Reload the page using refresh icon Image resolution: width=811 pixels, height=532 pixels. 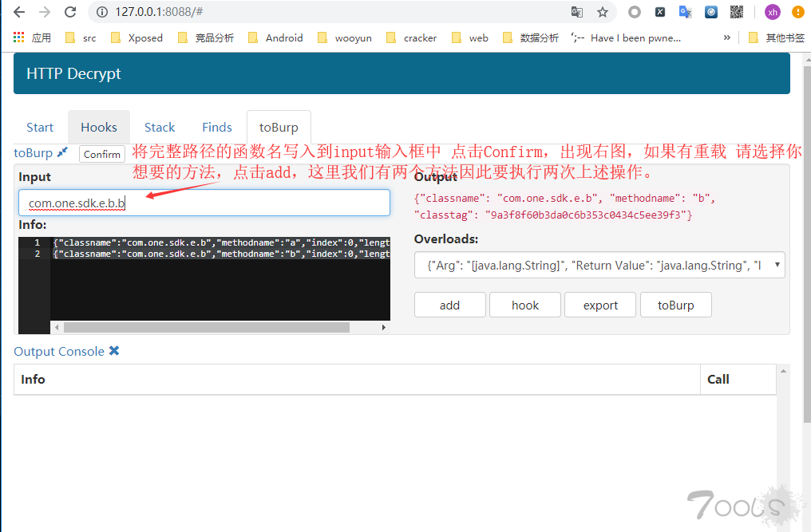point(70,12)
